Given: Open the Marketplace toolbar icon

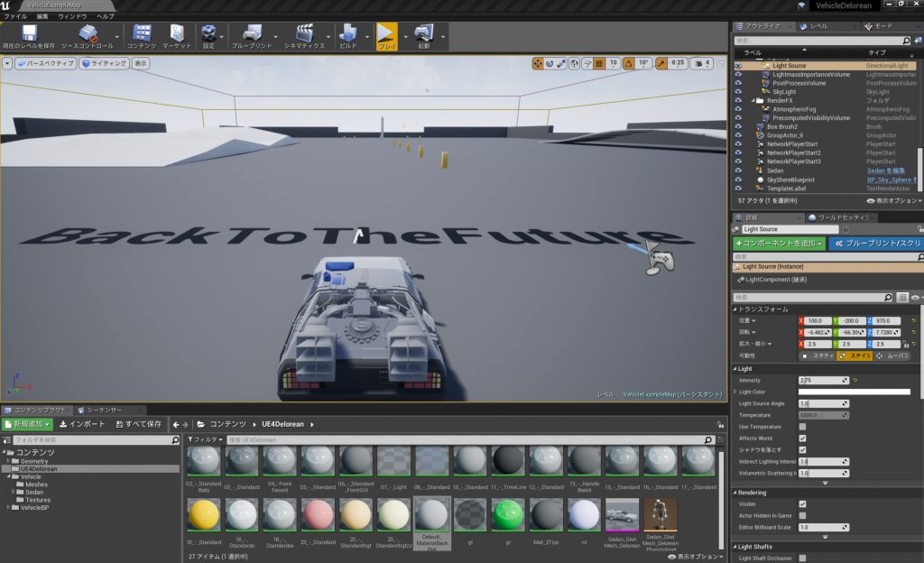Looking at the screenshot, I should (177, 36).
